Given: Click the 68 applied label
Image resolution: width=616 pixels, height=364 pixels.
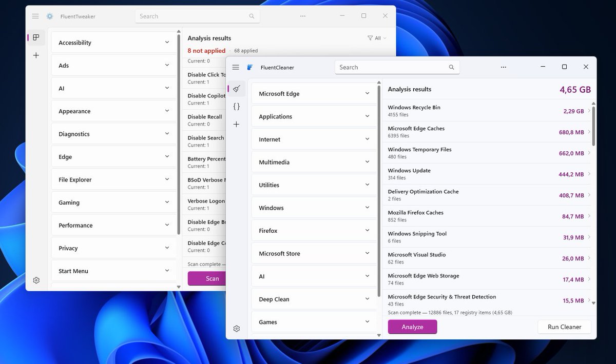Looking at the screenshot, I should click(x=246, y=51).
